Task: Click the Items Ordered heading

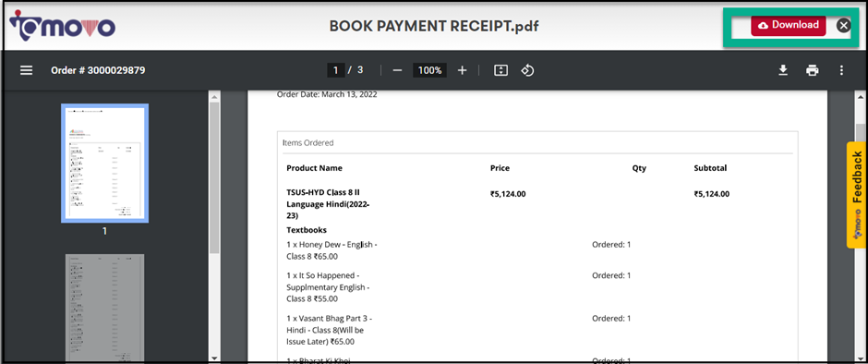Action: 307,142
